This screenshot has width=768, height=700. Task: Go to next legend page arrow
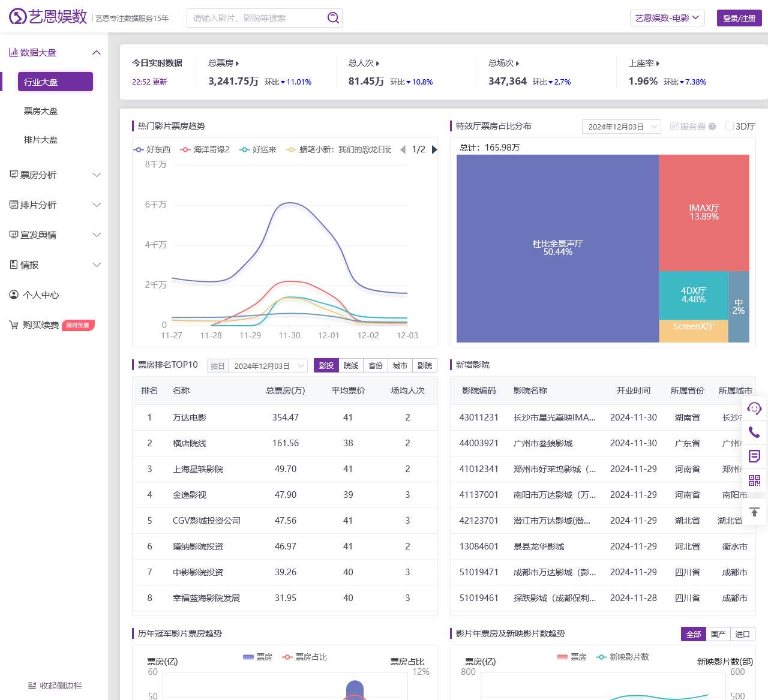pyautogui.click(x=434, y=149)
